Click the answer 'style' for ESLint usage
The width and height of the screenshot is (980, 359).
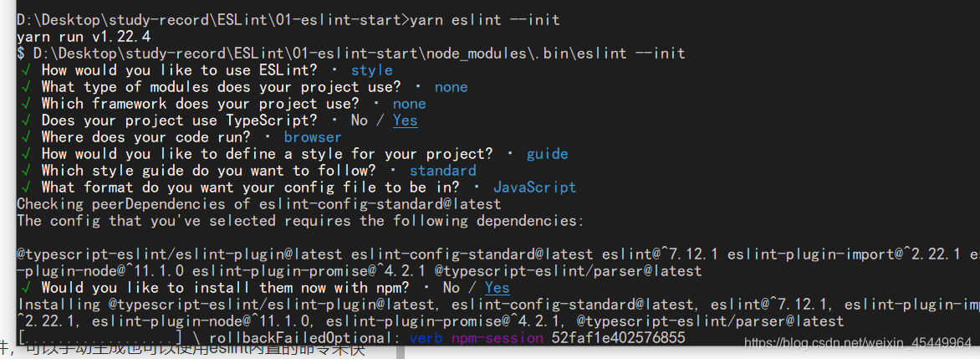(372, 70)
